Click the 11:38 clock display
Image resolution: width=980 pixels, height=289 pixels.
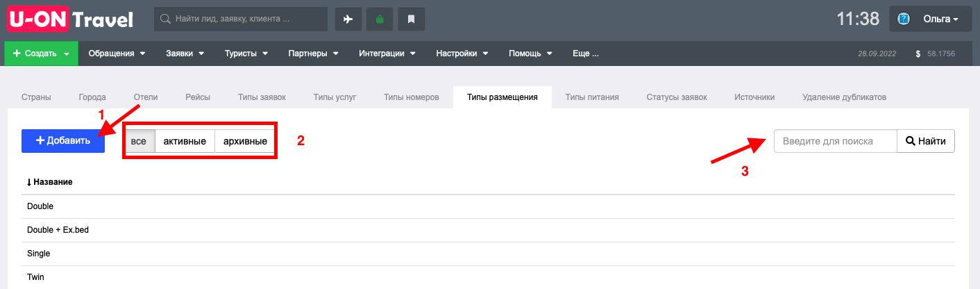pos(858,19)
